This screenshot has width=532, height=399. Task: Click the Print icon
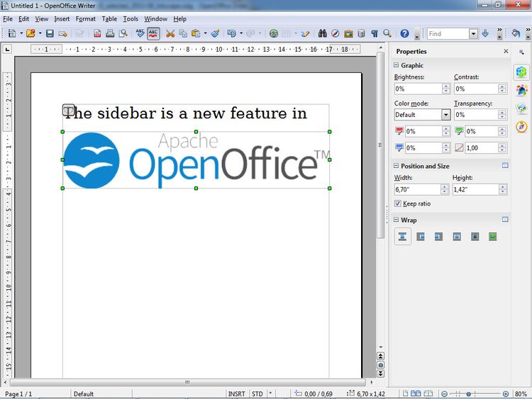coord(110,33)
